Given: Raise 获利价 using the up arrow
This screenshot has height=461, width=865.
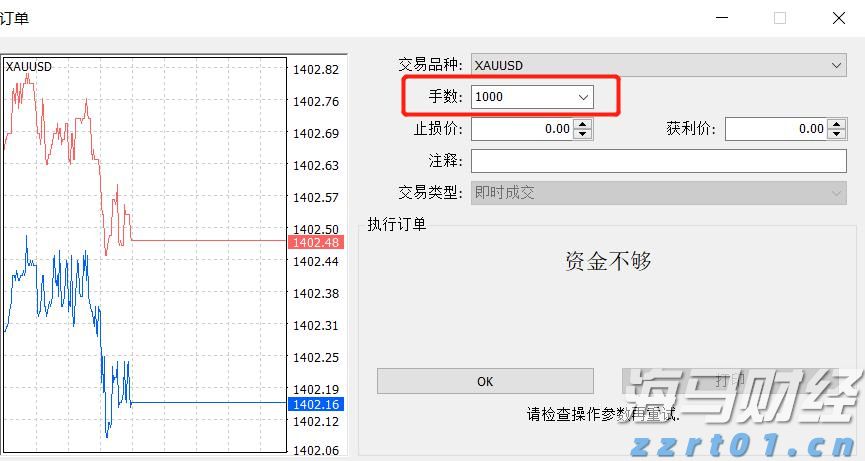Looking at the screenshot, I should [837, 124].
